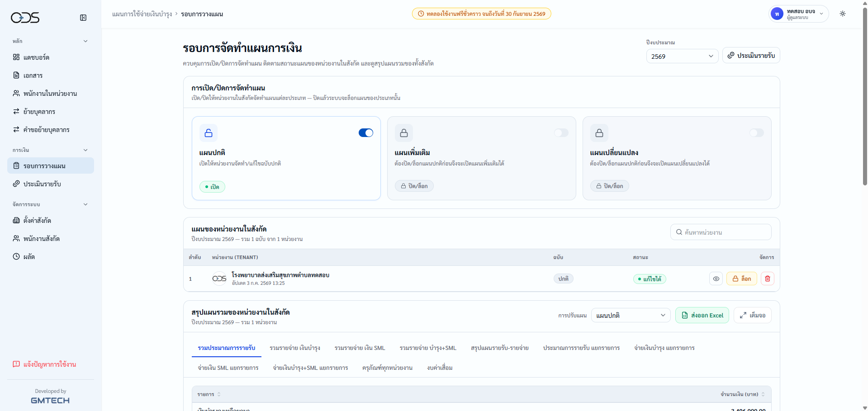868x411 pixels.
Task: Export the summary with ส่งออก Excel
Action: pyautogui.click(x=702, y=315)
